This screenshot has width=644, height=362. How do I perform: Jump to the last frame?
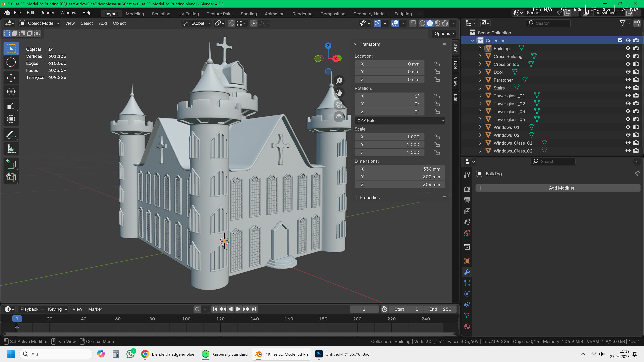254,309
